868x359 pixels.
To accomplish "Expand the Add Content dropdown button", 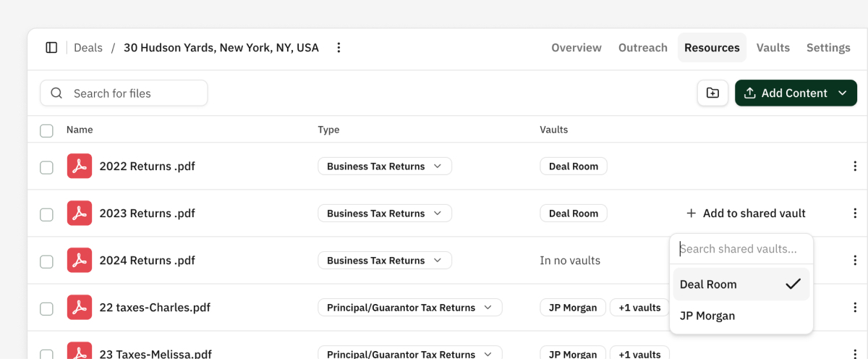I will 842,93.
